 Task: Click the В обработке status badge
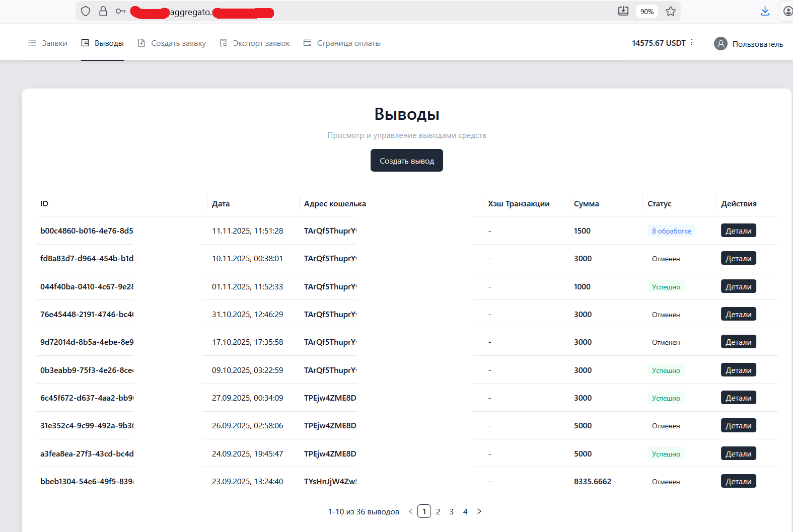671,231
